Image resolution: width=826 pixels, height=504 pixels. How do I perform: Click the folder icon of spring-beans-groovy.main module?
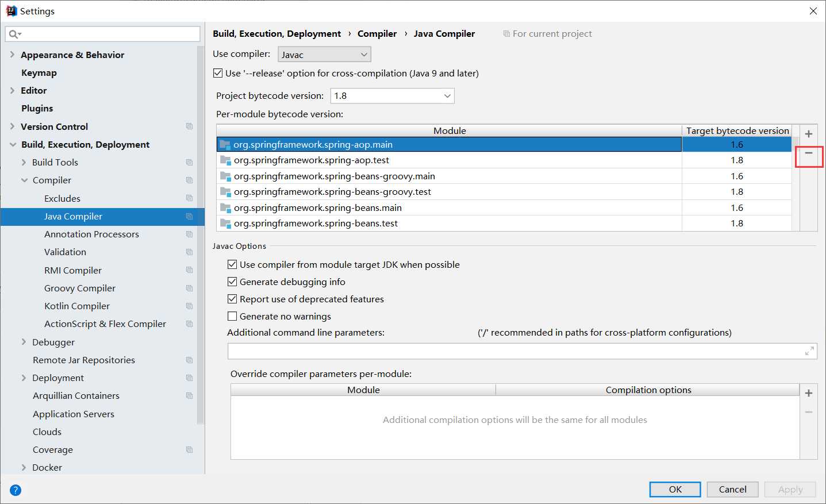coord(225,176)
